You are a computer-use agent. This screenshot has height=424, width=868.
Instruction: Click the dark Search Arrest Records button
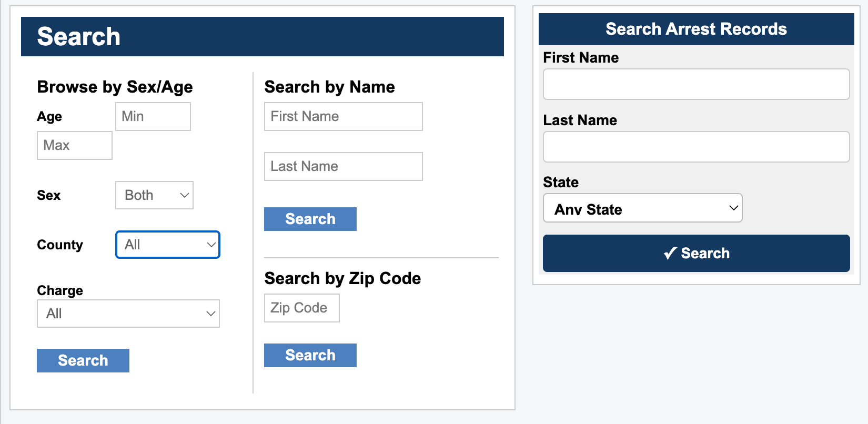click(x=695, y=253)
